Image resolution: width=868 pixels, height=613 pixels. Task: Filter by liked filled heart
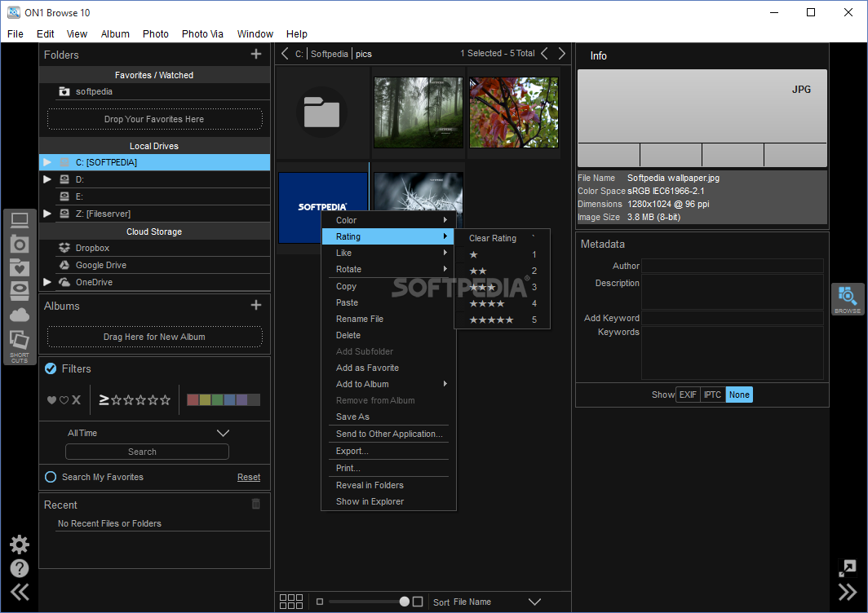(x=51, y=400)
